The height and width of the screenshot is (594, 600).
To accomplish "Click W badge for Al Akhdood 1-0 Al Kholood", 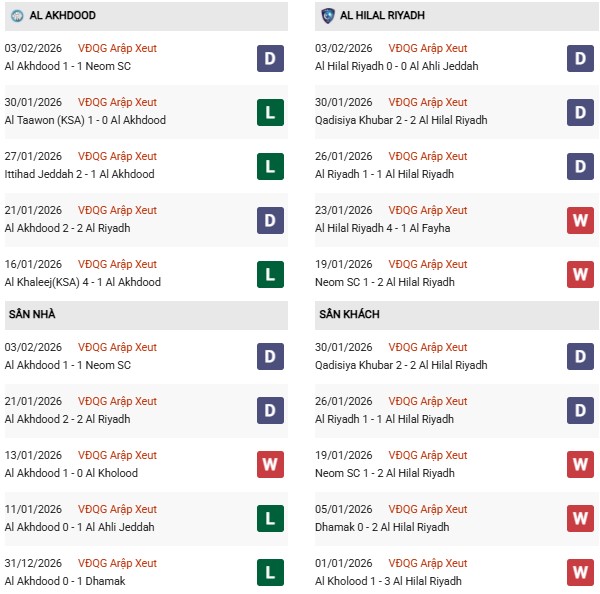I will (x=270, y=465).
